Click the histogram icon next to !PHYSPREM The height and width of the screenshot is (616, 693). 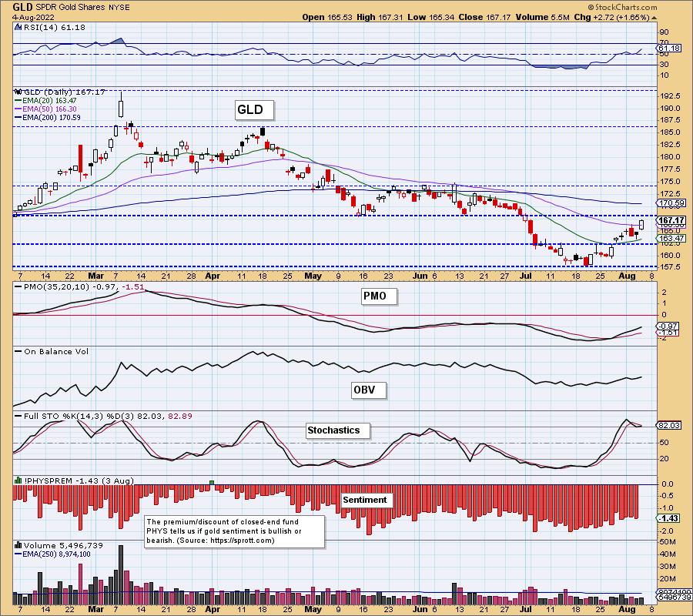[18, 480]
